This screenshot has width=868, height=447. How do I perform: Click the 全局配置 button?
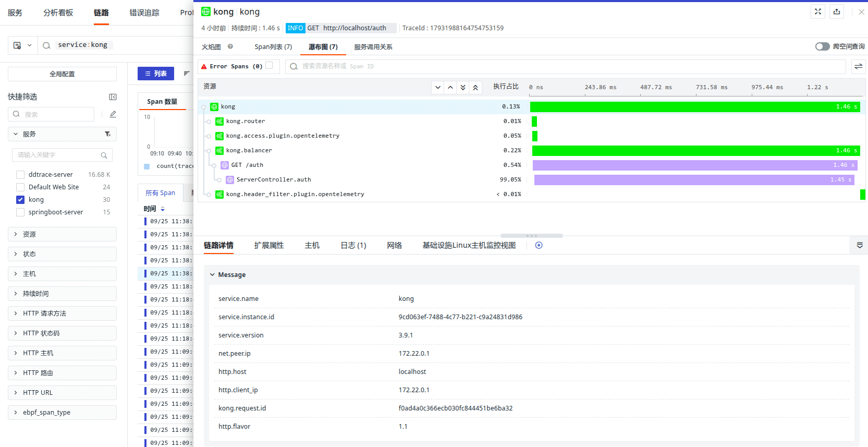[62, 74]
